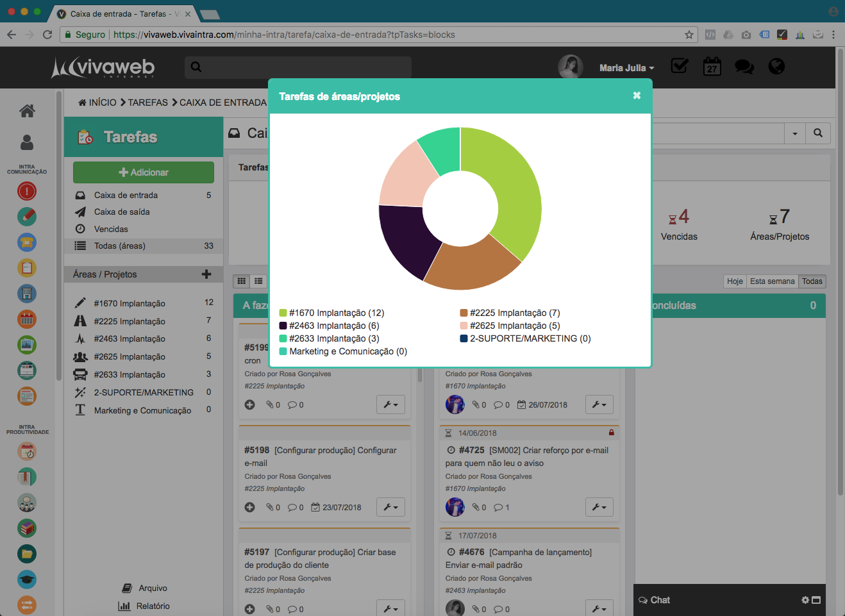Click the plus icon beside Áreas / Projetos
This screenshot has width=845, height=616.
[206, 274]
